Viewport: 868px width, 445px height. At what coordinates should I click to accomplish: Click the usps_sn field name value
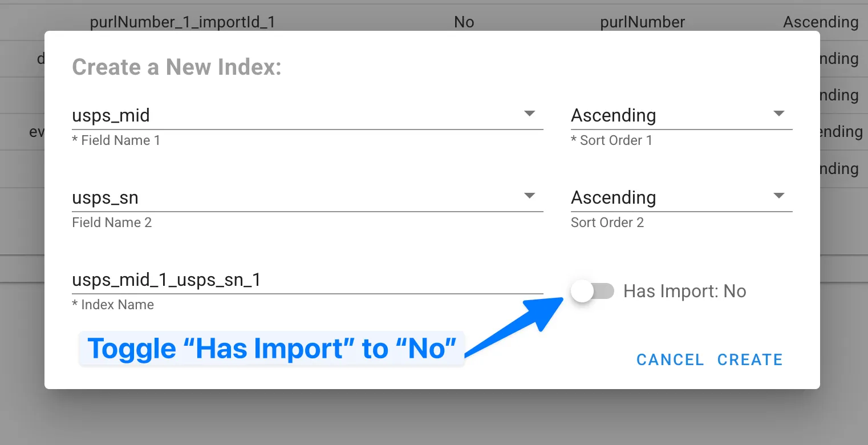point(105,197)
